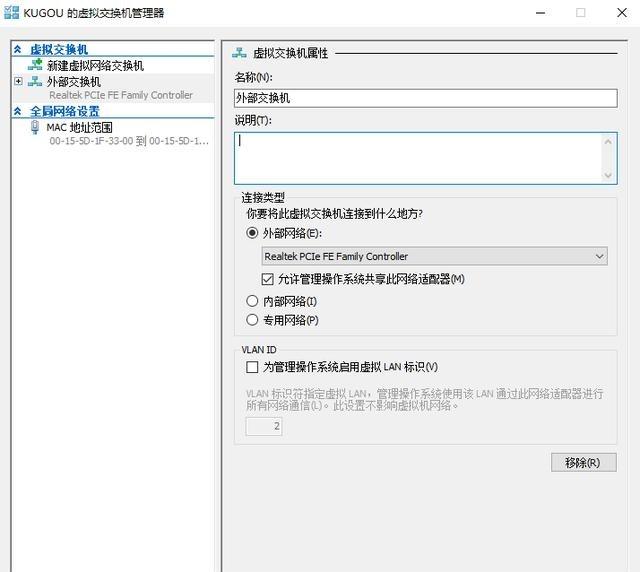640x572 pixels.
Task: Collapse the 全局网络设置 section
Action: [18, 111]
